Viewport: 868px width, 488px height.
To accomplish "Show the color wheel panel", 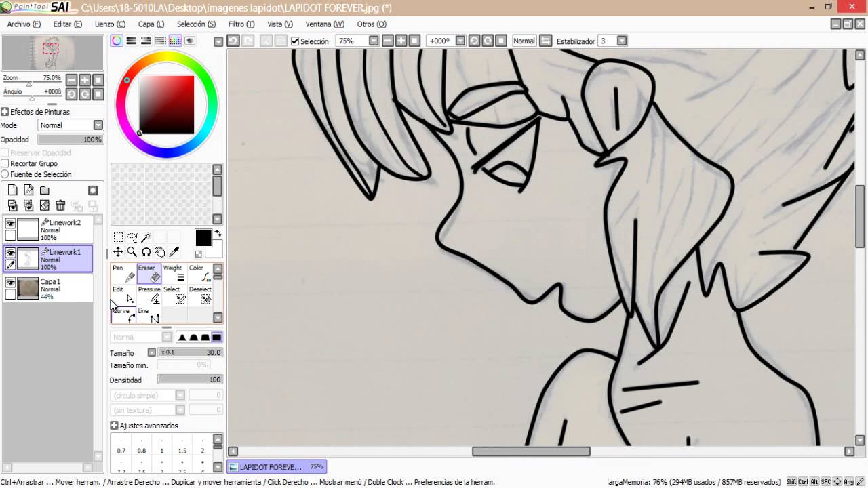I will [x=117, y=41].
